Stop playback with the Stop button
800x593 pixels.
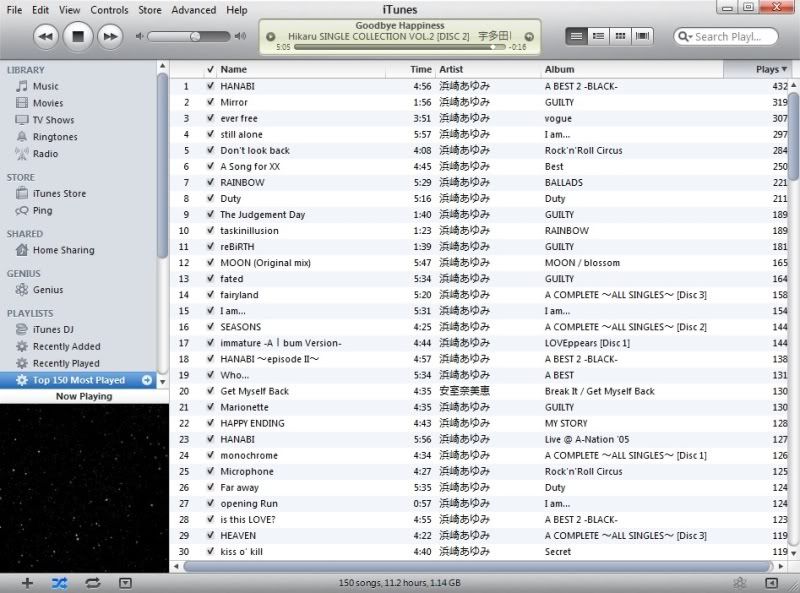tap(78, 37)
